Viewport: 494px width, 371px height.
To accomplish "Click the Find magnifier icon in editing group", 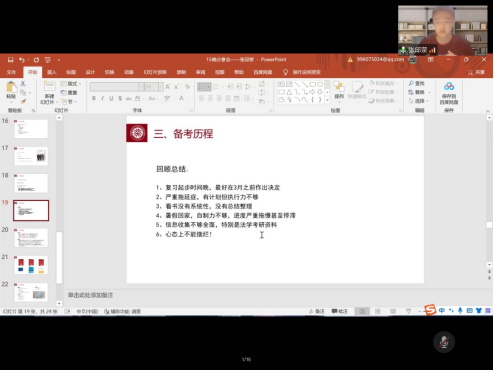I will (x=411, y=83).
